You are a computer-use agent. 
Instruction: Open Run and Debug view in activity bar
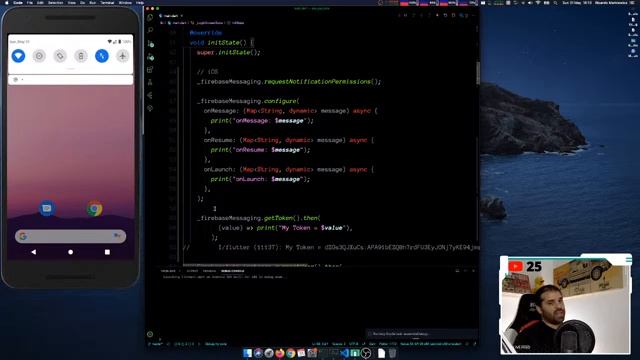pos(150,56)
